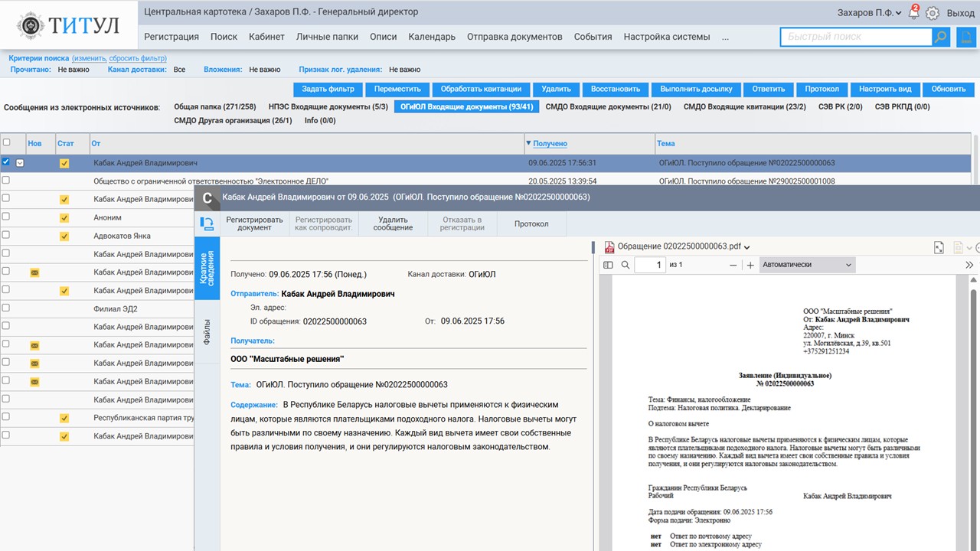Click the "сбросить фильтр" link
The width and height of the screenshot is (980, 551).
click(x=137, y=59)
